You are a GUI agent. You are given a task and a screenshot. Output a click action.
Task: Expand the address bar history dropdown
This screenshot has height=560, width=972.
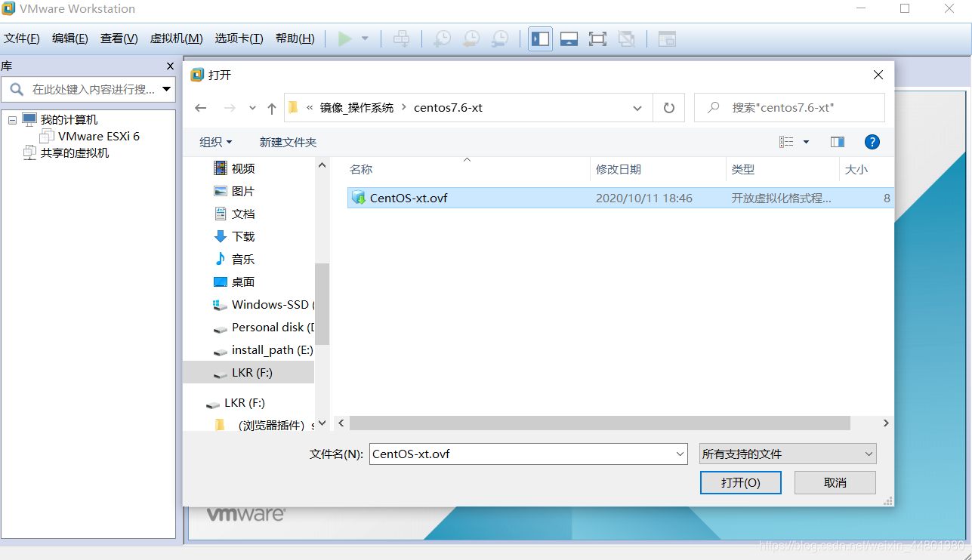tap(638, 108)
